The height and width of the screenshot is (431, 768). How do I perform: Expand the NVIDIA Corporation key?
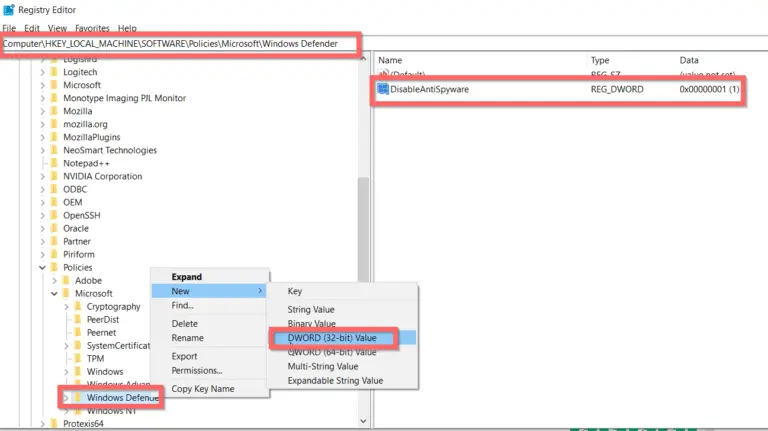coord(42,176)
